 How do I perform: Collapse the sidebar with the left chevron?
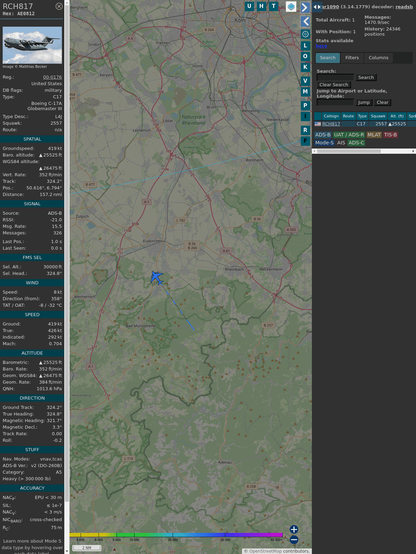(305, 21)
